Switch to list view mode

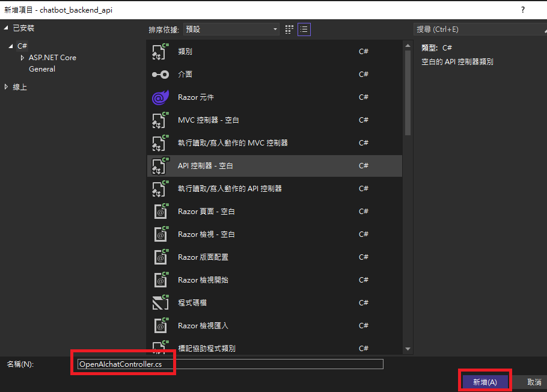point(304,29)
